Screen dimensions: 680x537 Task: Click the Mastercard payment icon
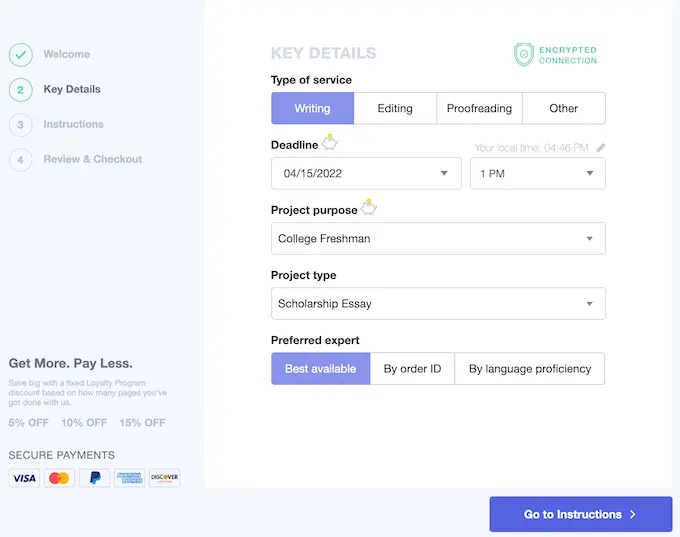(59, 478)
